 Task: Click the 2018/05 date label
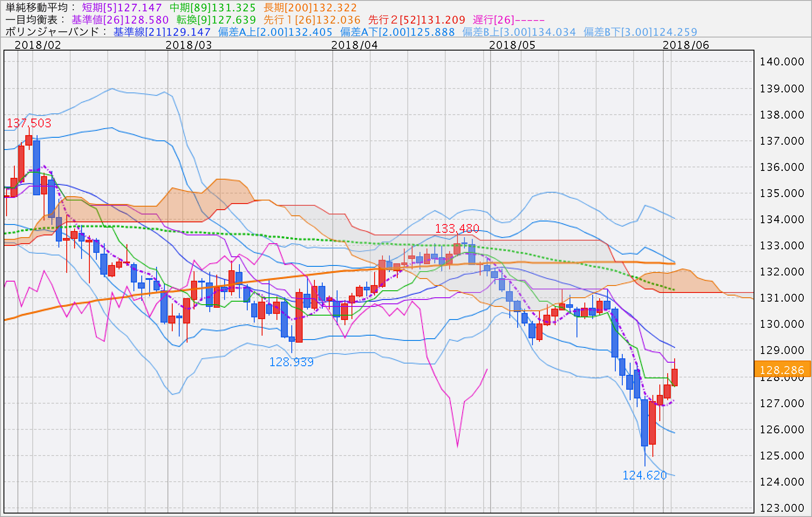512,45
